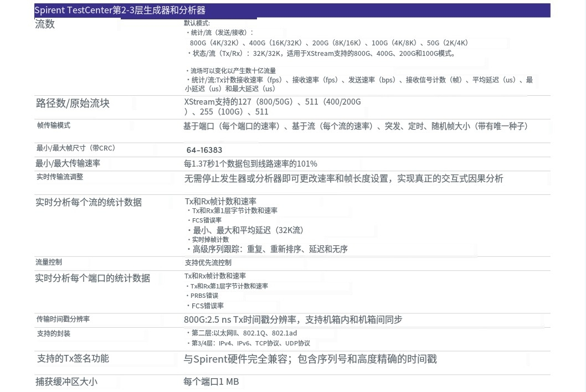Select the 支持优先流控制 value text
Image resolution: width=586 pixels, height=392 pixels.
[x=208, y=263]
